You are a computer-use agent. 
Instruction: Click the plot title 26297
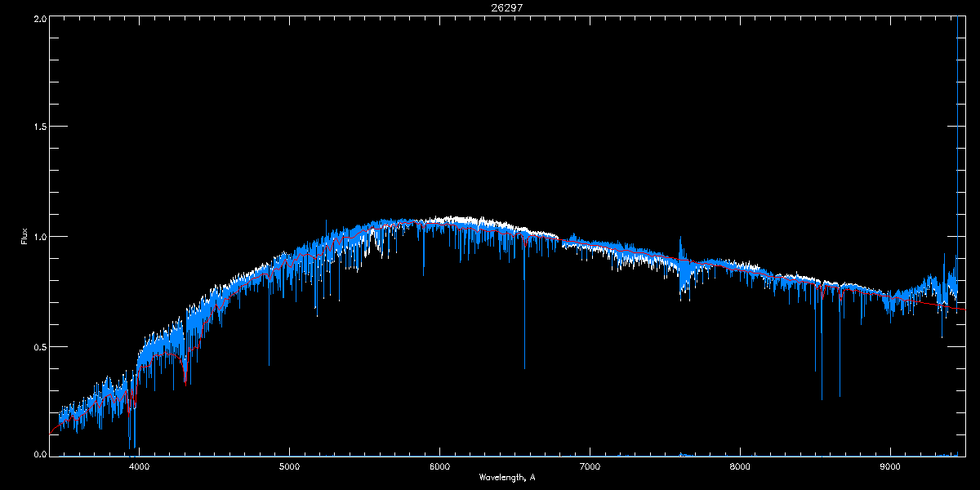pyautogui.click(x=506, y=7)
